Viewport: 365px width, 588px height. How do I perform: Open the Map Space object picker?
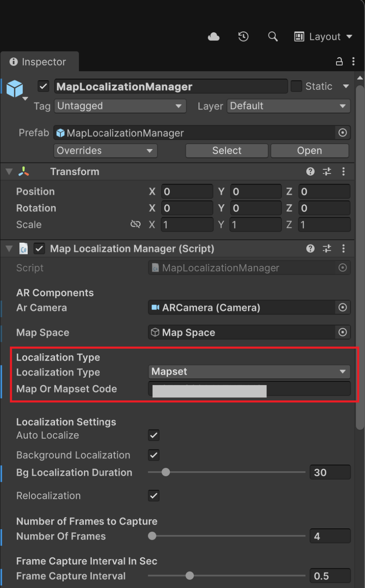coord(343,333)
